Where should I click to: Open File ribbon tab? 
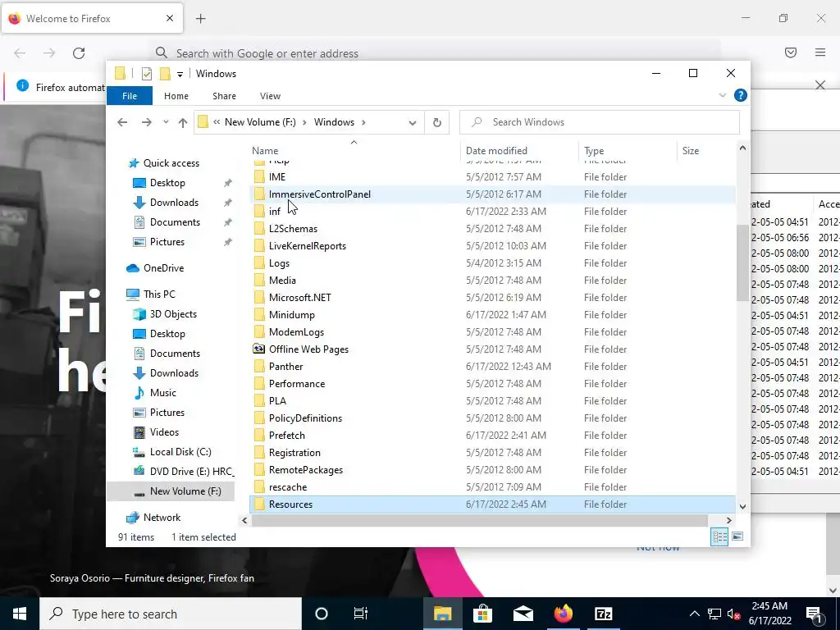tap(130, 96)
